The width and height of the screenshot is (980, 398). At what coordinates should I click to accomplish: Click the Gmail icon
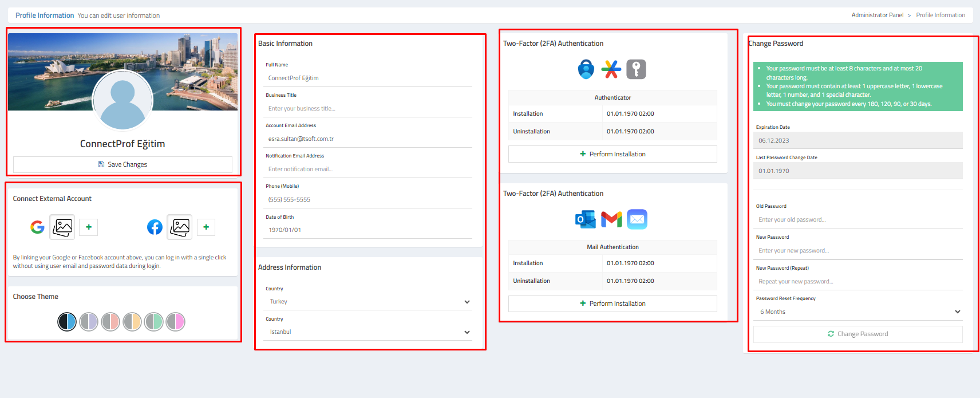[611, 219]
